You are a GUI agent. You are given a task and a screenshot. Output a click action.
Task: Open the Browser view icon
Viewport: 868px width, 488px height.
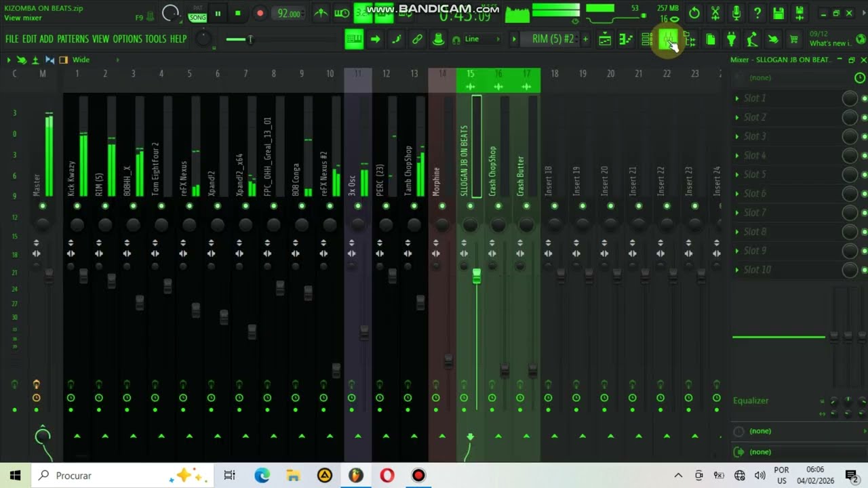pyautogui.click(x=689, y=40)
